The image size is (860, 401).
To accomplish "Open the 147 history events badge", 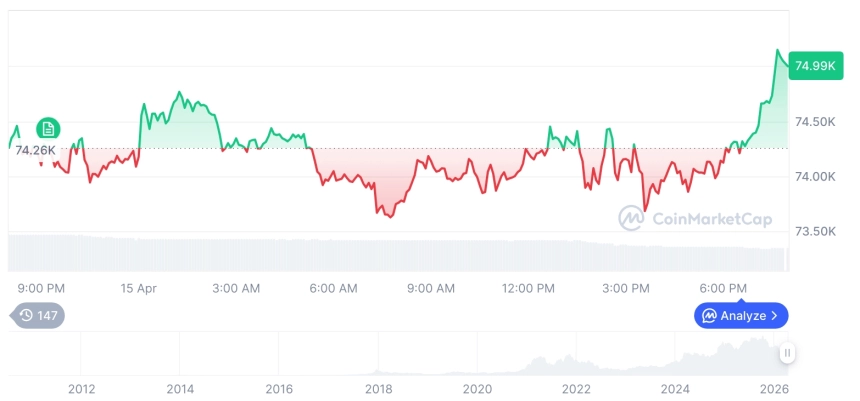I will click(38, 316).
